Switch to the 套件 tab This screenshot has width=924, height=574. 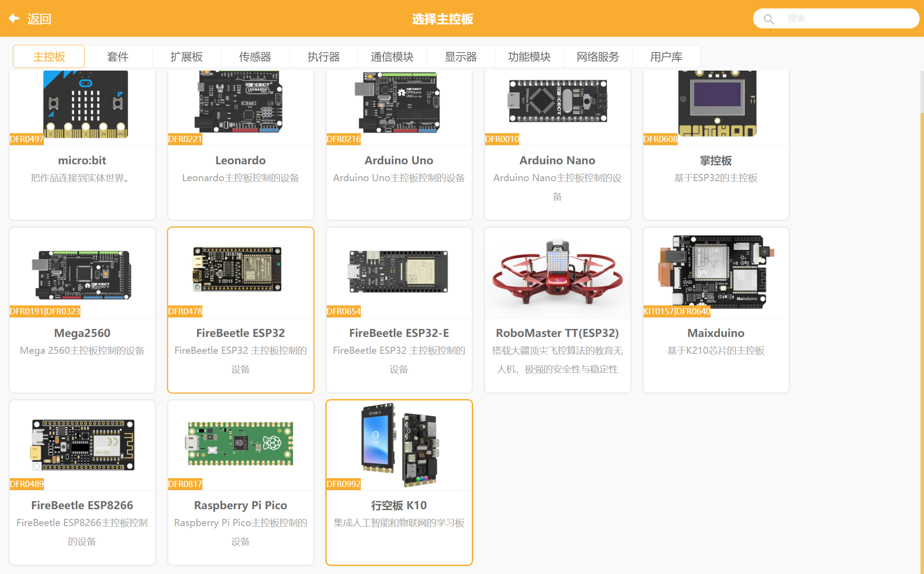pyautogui.click(x=118, y=57)
